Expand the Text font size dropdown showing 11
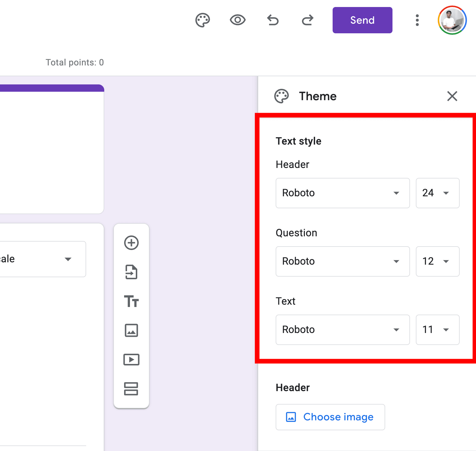This screenshot has width=476, height=451. click(x=437, y=330)
